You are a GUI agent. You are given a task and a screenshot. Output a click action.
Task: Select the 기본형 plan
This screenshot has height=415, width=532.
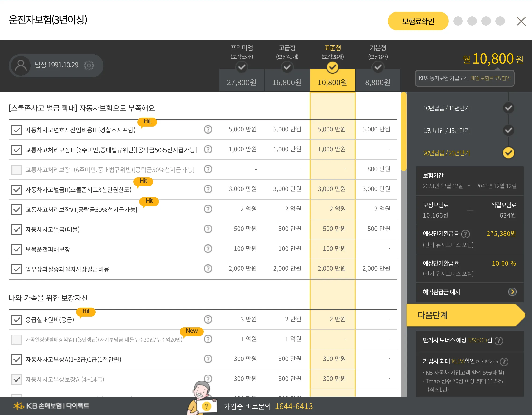click(378, 67)
